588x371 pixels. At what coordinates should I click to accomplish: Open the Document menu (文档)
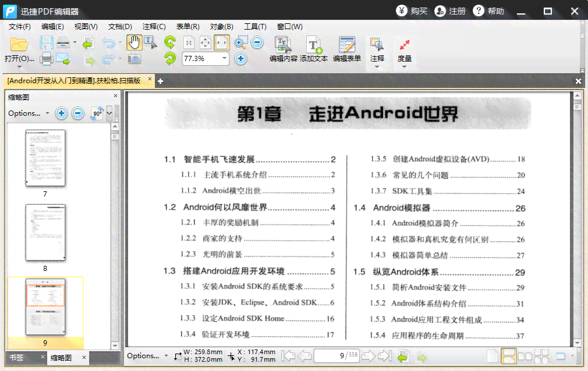[120, 27]
